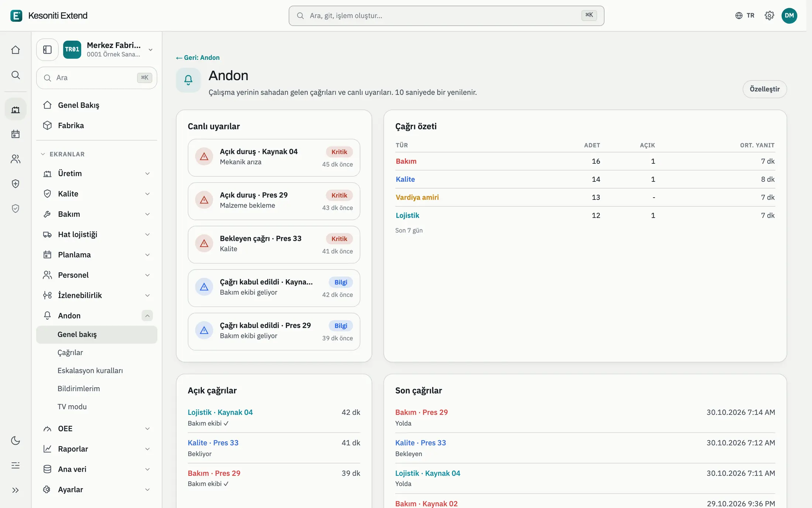
Task: Open the calendar icon in left rail
Action: pyautogui.click(x=16, y=134)
